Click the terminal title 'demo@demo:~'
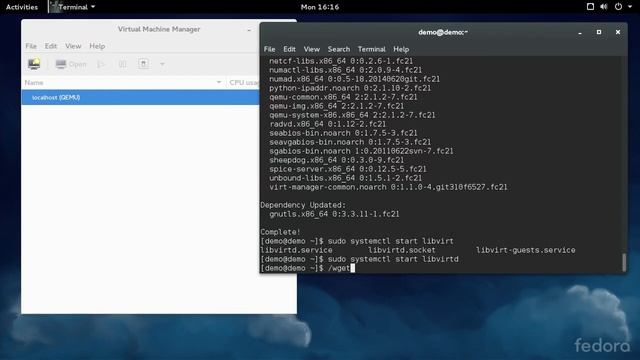The width and height of the screenshot is (640, 360). (x=443, y=32)
